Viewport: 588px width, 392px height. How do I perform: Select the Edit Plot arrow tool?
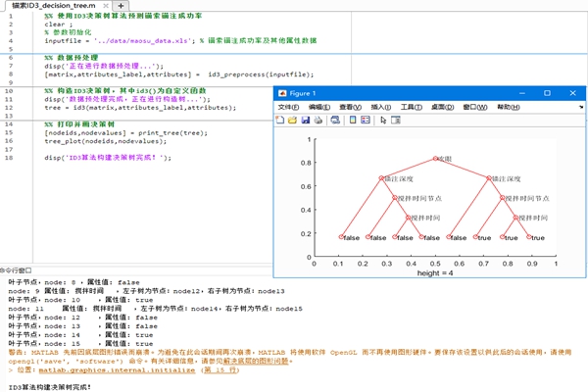383,120
